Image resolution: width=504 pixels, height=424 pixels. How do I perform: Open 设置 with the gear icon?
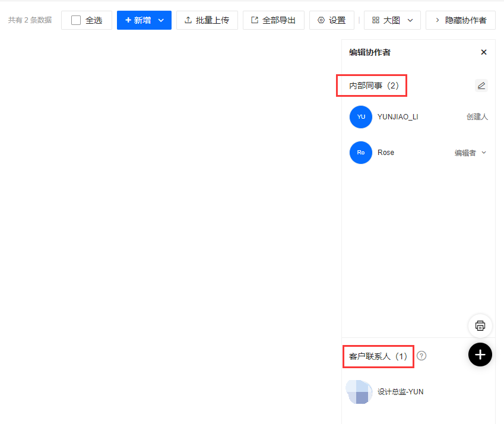tap(331, 20)
